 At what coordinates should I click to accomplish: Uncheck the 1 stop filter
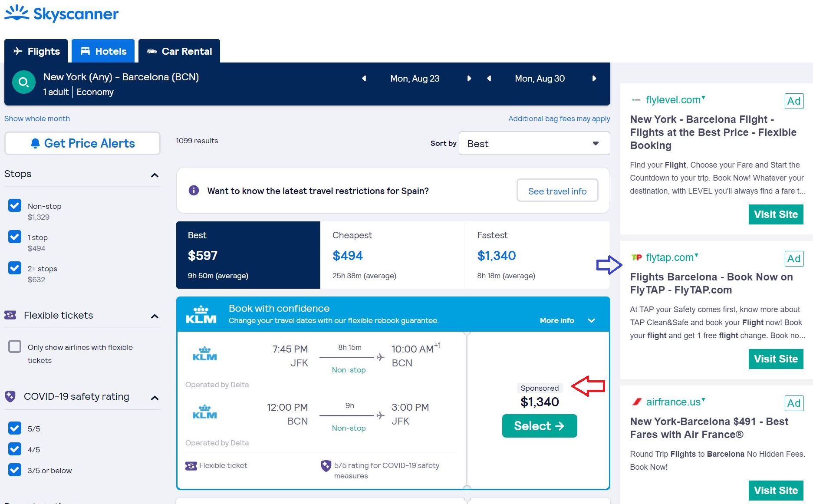(x=15, y=237)
